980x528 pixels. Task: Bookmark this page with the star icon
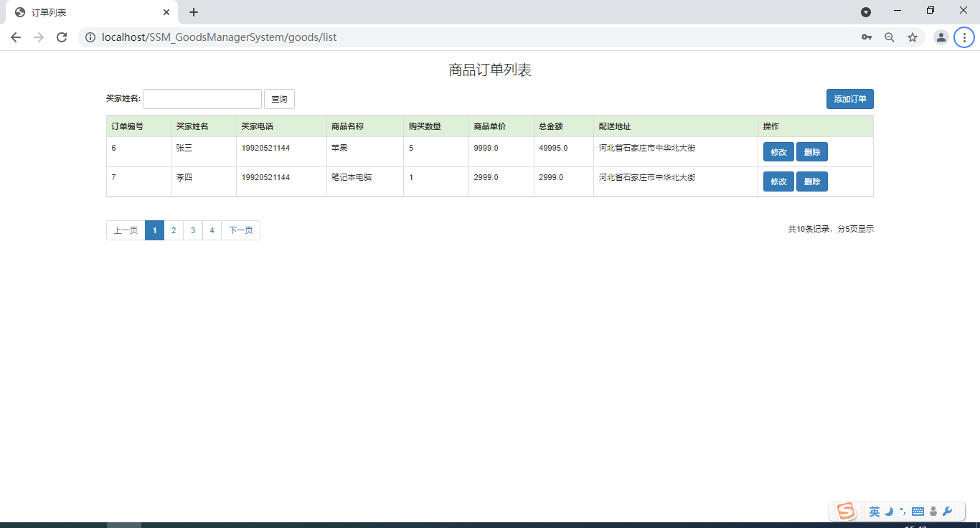[x=913, y=37]
